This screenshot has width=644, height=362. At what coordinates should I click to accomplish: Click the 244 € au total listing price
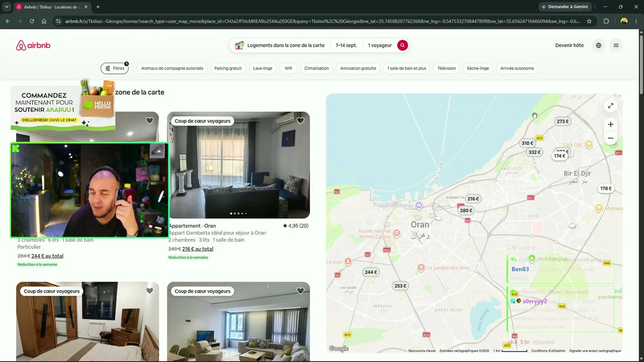(47, 256)
